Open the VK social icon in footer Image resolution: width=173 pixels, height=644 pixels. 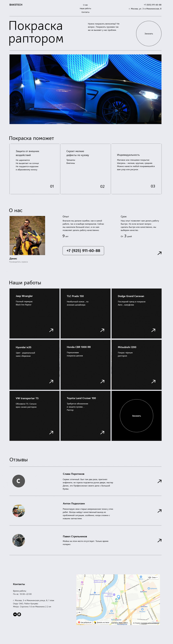15,614
